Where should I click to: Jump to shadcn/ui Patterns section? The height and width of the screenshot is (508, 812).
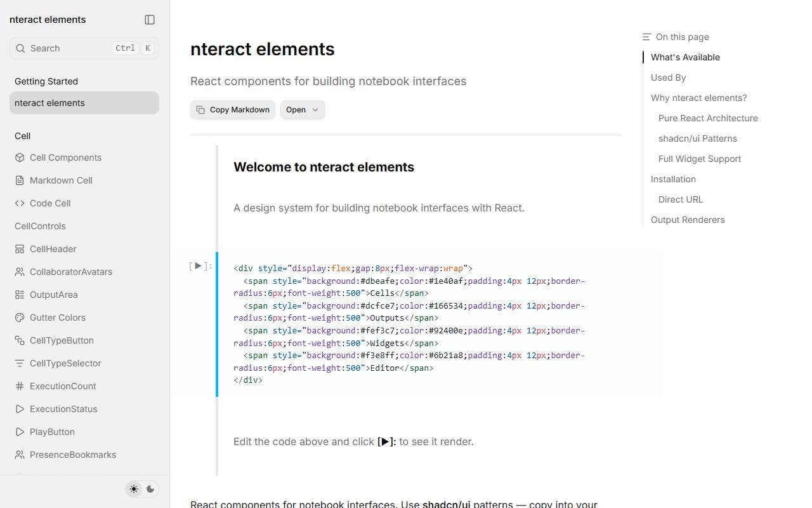coord(697,138)
